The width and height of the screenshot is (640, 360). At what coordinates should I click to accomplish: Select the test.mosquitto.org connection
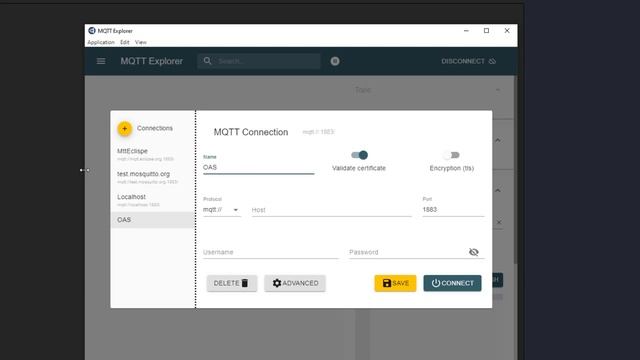click(x=153, y=177)
